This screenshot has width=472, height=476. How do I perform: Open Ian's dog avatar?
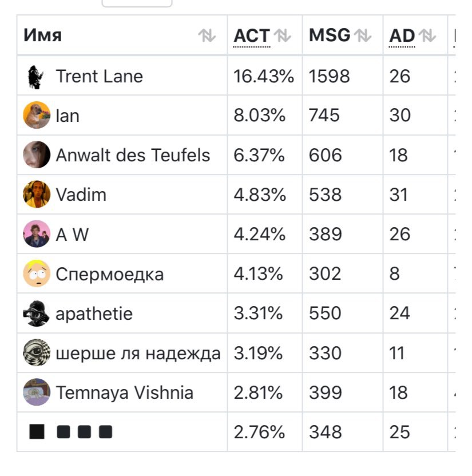[x=37, y=115]
